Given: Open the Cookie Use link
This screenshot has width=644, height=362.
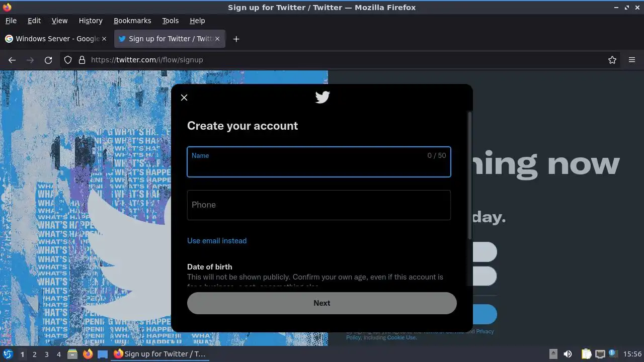Looking at the screenshot, I should (x=401, y=337).
